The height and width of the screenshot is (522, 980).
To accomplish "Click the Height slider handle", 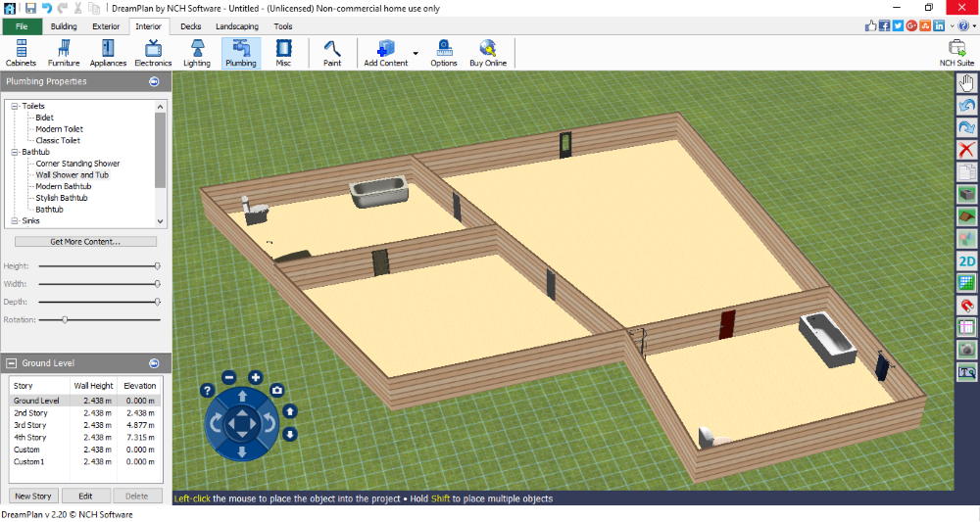I will [157, 266].
